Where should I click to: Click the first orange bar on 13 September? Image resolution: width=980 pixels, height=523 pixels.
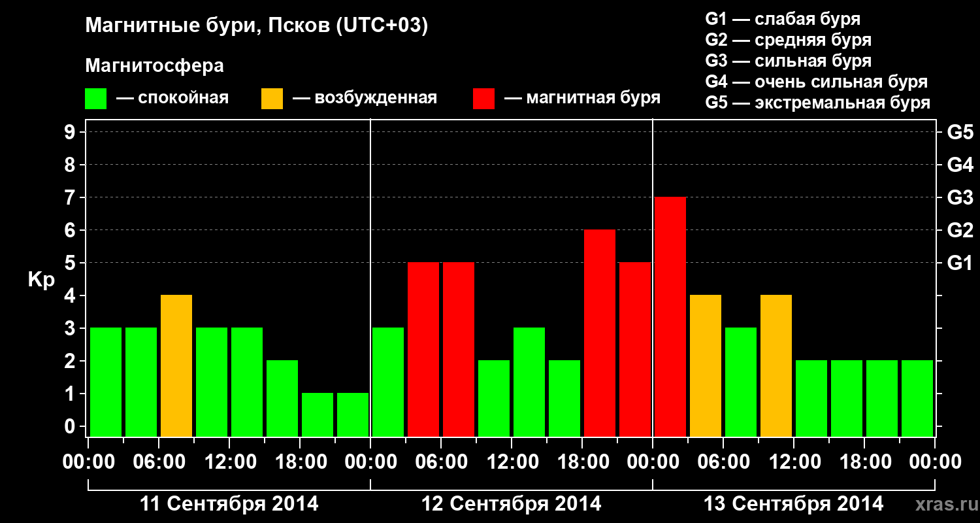coord(706,365)
